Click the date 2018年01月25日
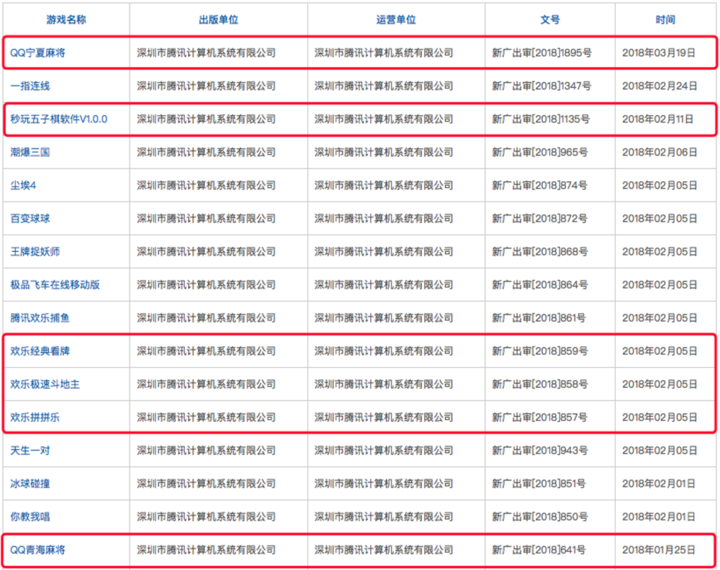Image resolution: width=720 pixels, height=570 pixels. point(659,549)
